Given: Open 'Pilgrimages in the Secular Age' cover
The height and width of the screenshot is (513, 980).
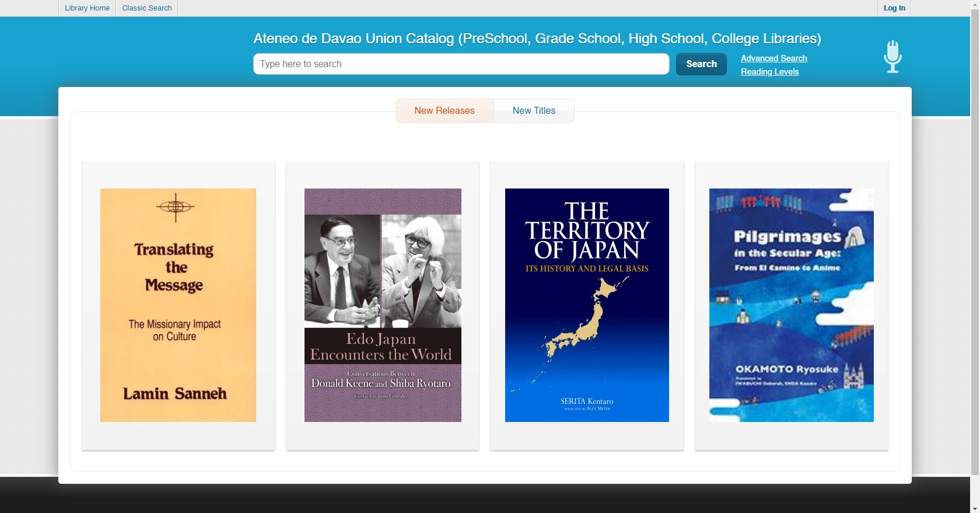Looking at the screenshot, I should tap(792, 305).
